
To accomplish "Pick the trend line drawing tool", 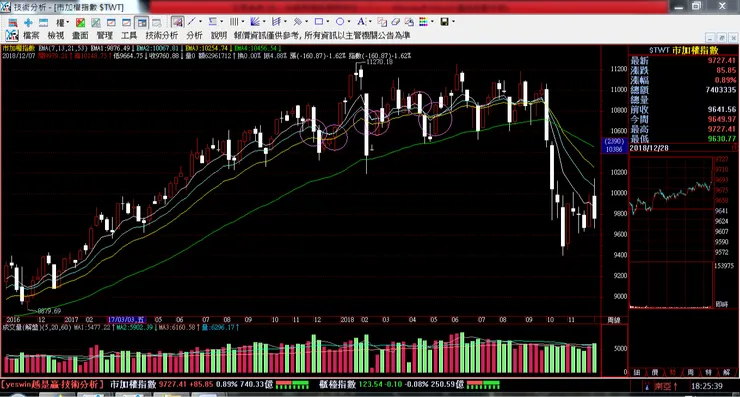I will tap(192, 22).
